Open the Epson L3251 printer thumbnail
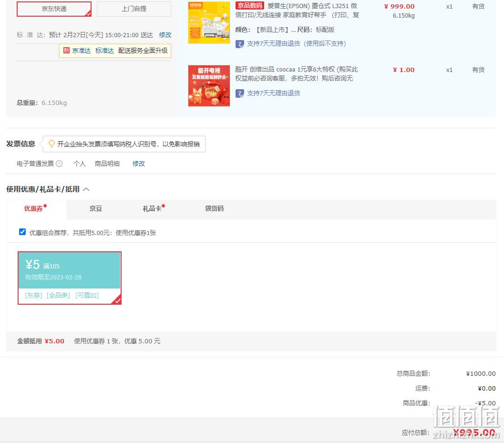The height and width of the screenshot is (443, 504). coord(209,22)
